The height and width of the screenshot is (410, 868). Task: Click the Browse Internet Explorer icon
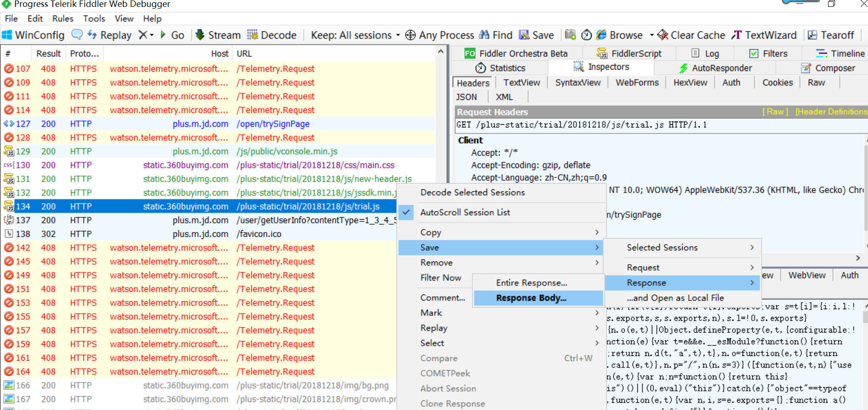point(601,35)
